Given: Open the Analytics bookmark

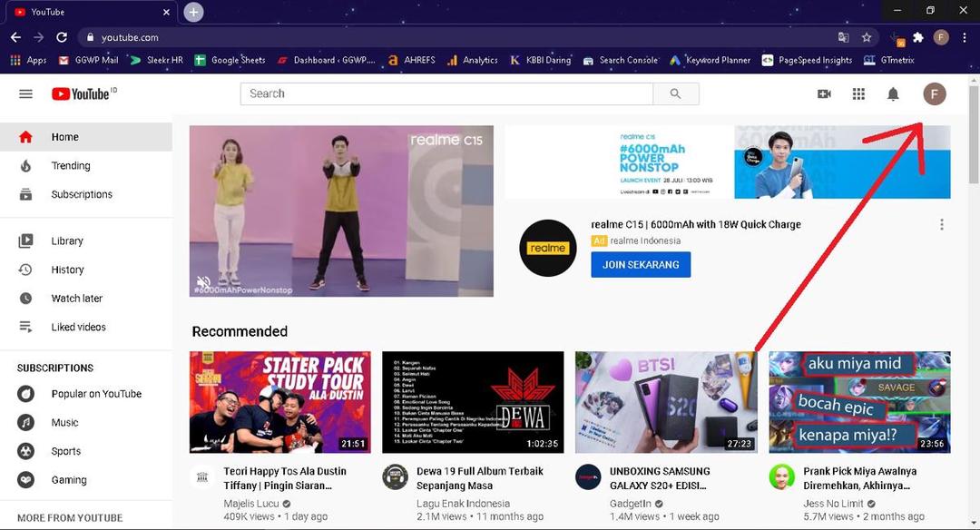Looking at the screenshot, I should (473, 60).
